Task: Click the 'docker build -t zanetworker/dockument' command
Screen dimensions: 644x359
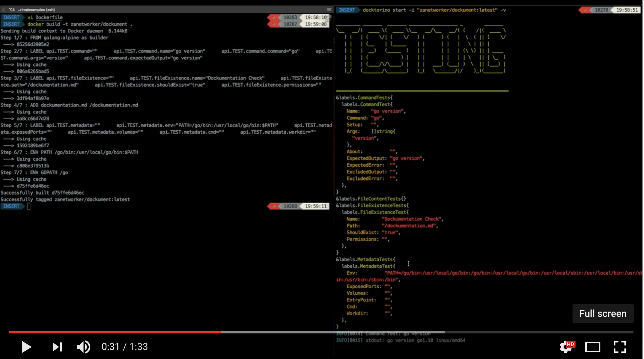Action: click(80, 24)
